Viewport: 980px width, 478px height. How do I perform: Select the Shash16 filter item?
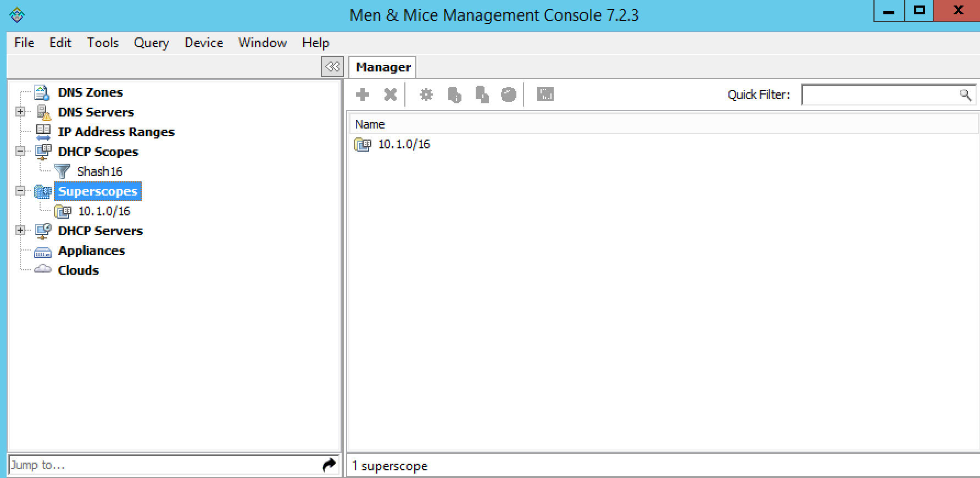pos(99,171)
